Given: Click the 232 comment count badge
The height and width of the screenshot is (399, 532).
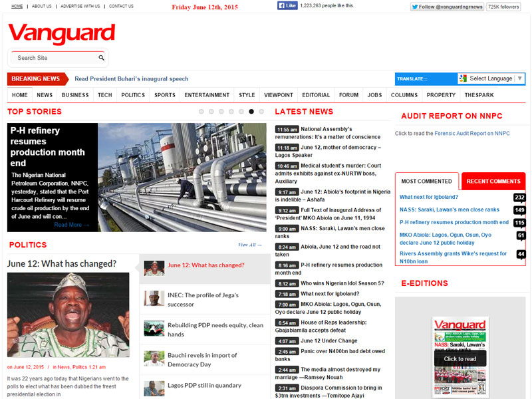Looking at the screenshot, I should pyautogui.click(x=519, y=198).
